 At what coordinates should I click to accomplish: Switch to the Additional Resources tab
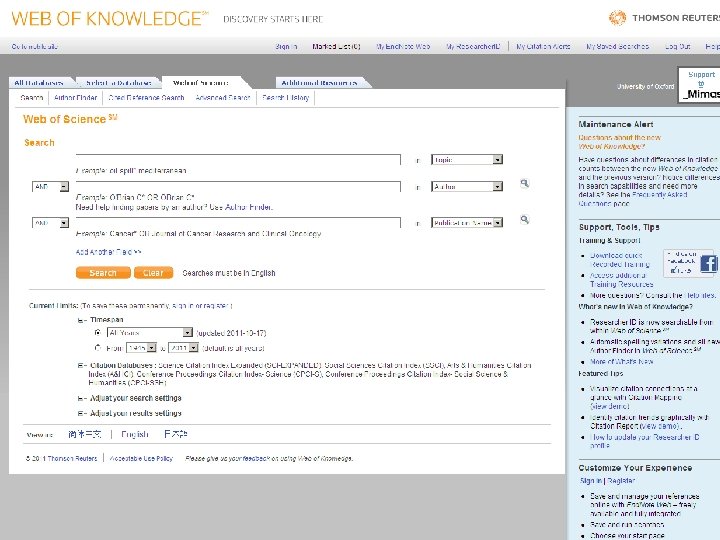[x=319, y=83]
